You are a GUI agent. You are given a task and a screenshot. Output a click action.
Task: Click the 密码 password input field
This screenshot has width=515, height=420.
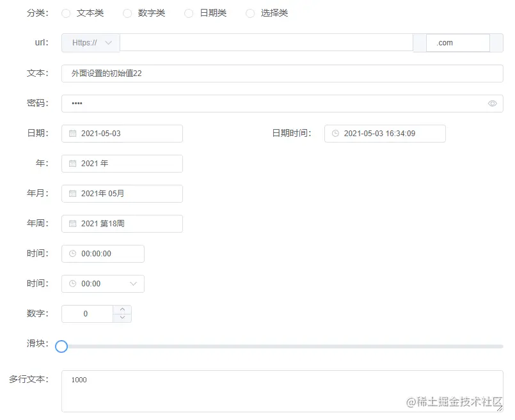(x=282, y=104)
